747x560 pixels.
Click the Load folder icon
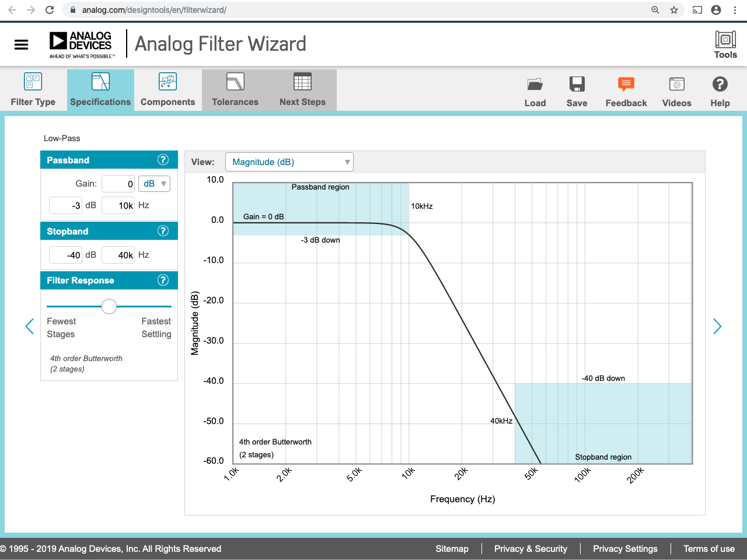(535, 84)
